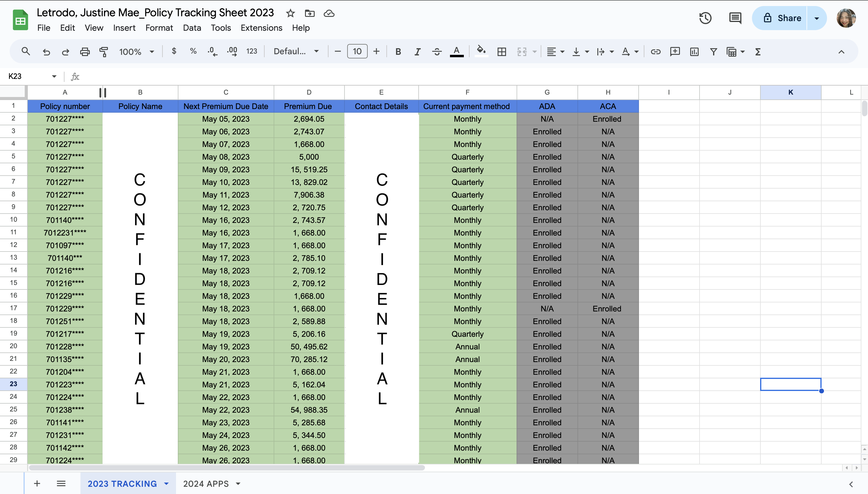Open all comments panel

tap(735, 18)
